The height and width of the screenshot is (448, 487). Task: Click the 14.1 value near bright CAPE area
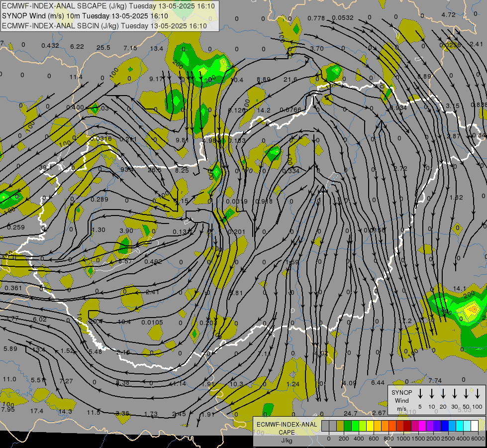(460, 289)
